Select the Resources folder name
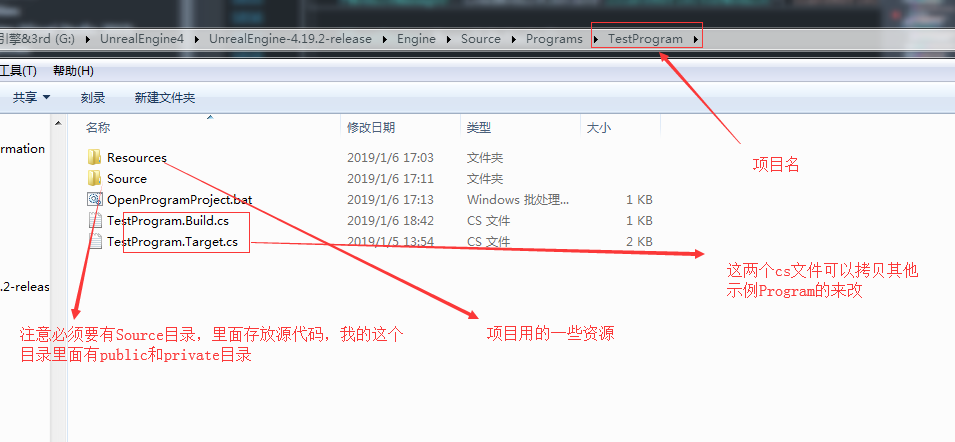 [136, 158]
